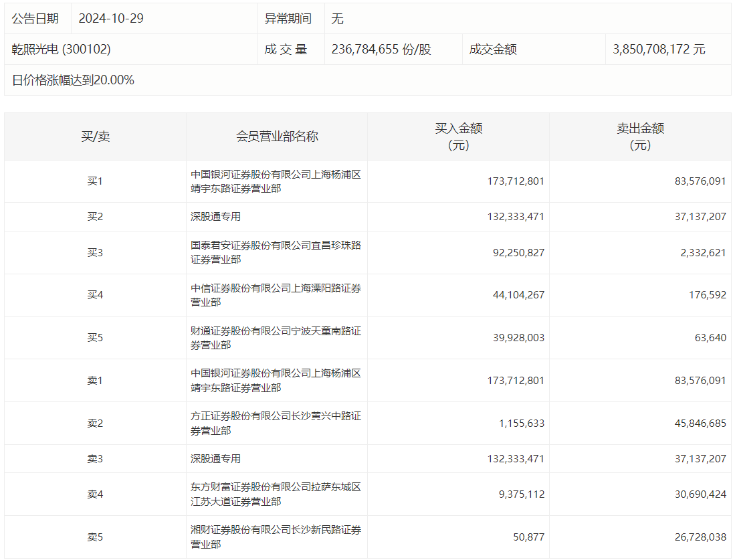Image resolution: width=733 pixels, height=560 pixels.
Task: Click the turnover amount 3,850,708,172 元
Action: coord(659,49)
